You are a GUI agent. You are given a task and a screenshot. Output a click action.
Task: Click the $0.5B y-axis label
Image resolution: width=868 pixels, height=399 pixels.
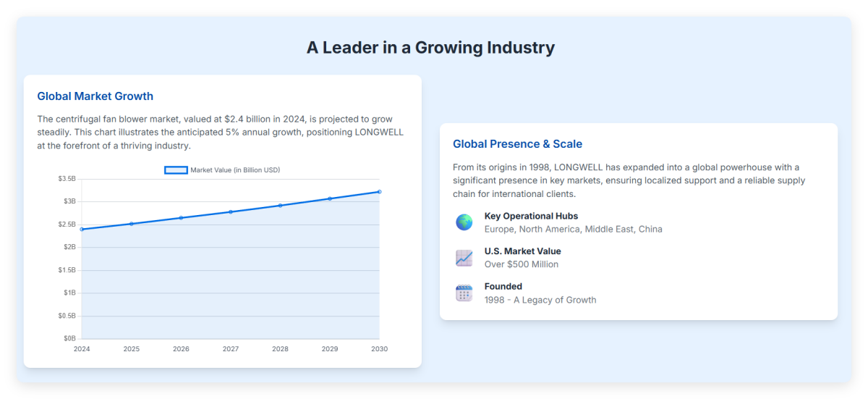pos(67,316)
